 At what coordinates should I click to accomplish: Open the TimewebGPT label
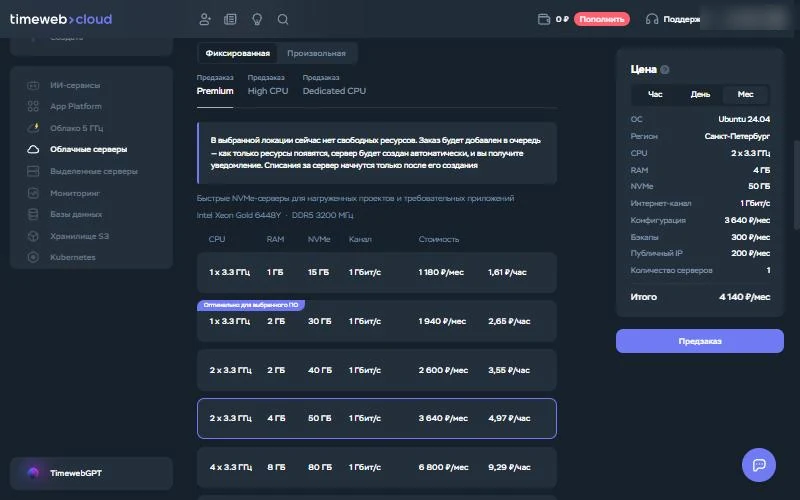click(x=76, y=473)
